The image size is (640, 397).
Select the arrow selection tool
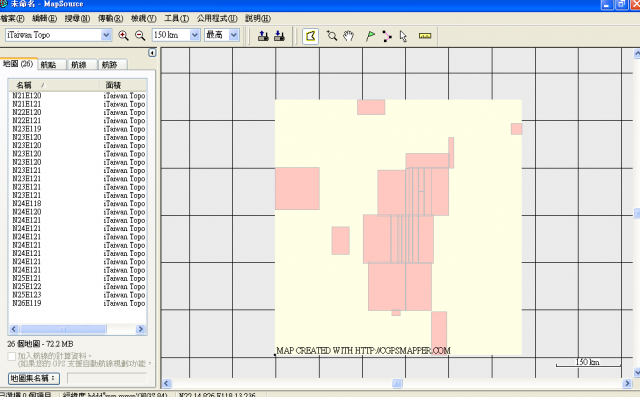(403, 36)
